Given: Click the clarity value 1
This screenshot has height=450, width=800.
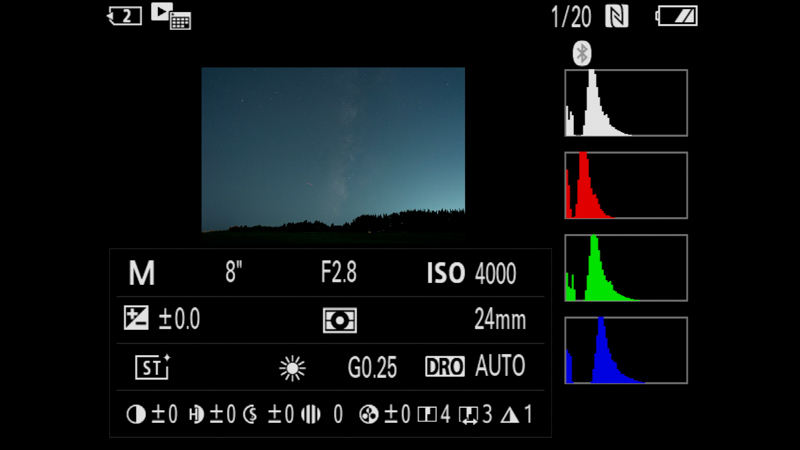Looking at the screenshot, I should [529, 414].
